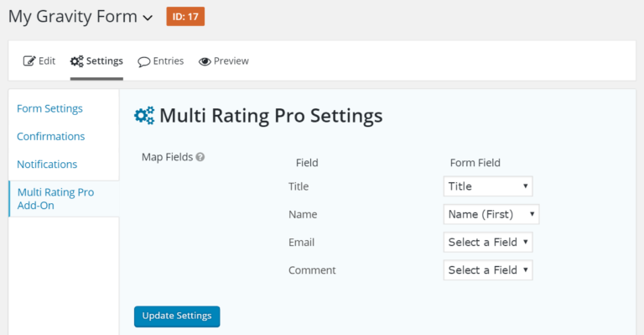The image size is (644, 335).
Task: Open Notifications in the sidebar
Action: pyautogui.click(x=47, y=165)
